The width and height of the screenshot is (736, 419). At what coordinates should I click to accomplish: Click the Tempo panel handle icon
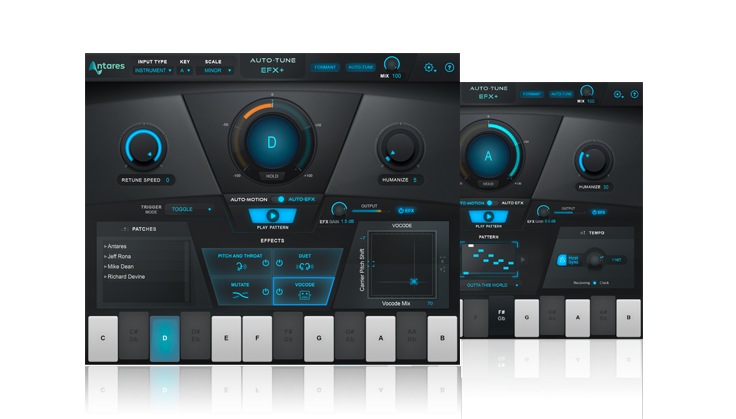(583, 233)
